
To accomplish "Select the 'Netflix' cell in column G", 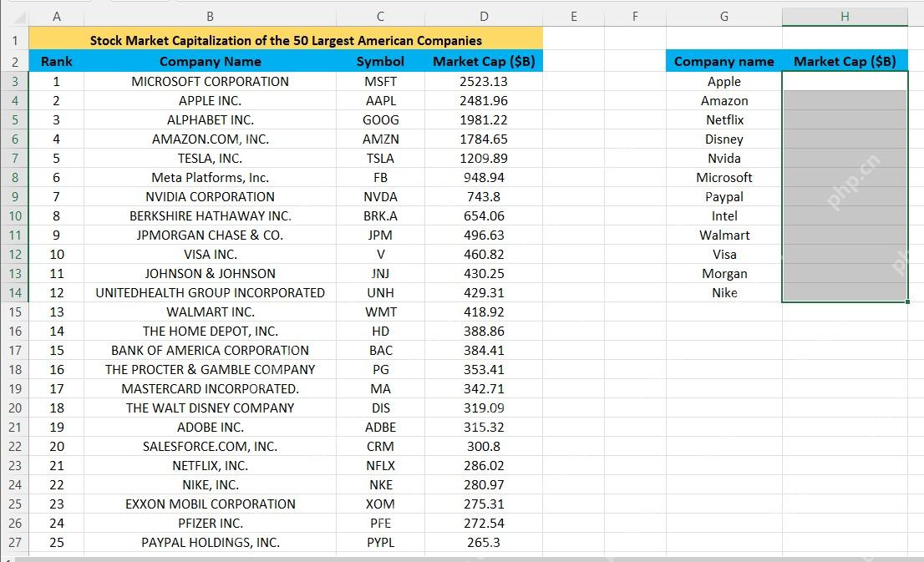I will click(x=724, y=120).
